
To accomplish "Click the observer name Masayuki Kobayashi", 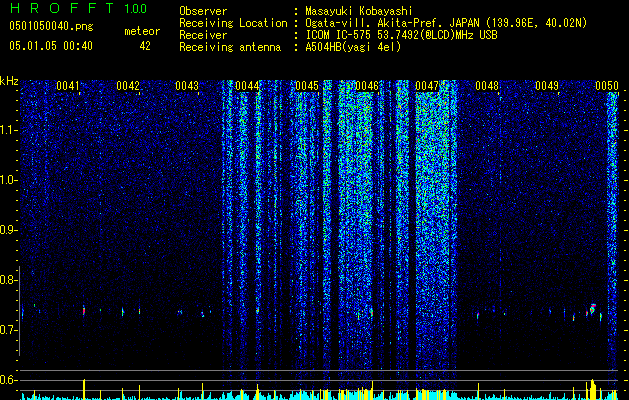I will coord(359,11).
